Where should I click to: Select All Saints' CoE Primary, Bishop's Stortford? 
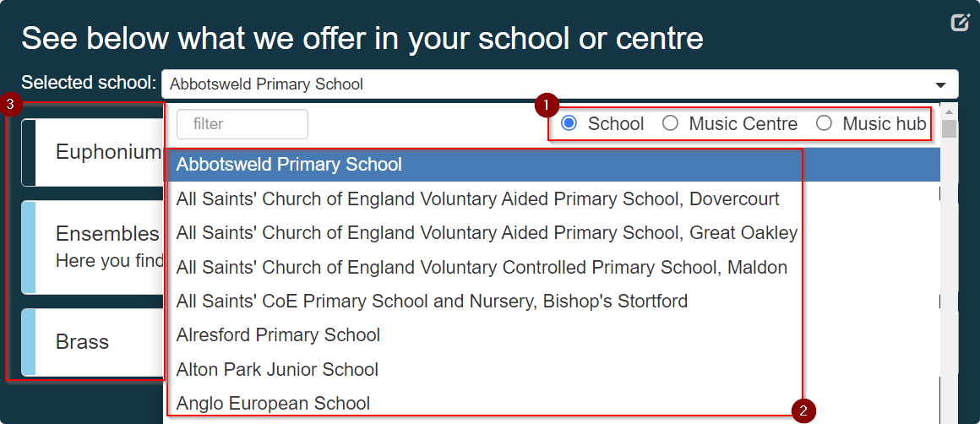click(553, 301)
